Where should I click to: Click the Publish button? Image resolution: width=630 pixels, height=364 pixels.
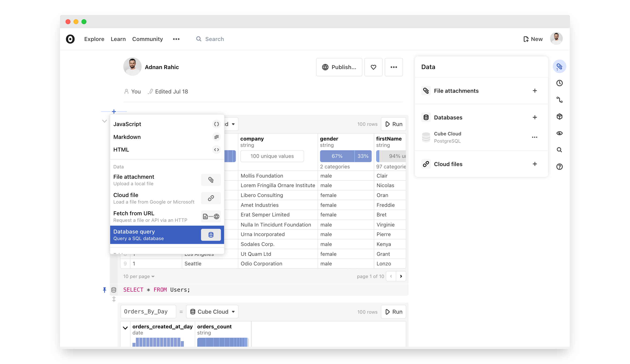[339, 67]
